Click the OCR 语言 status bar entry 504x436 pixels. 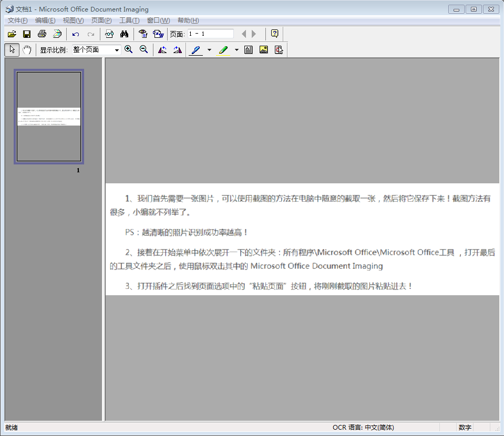point(363,427)
